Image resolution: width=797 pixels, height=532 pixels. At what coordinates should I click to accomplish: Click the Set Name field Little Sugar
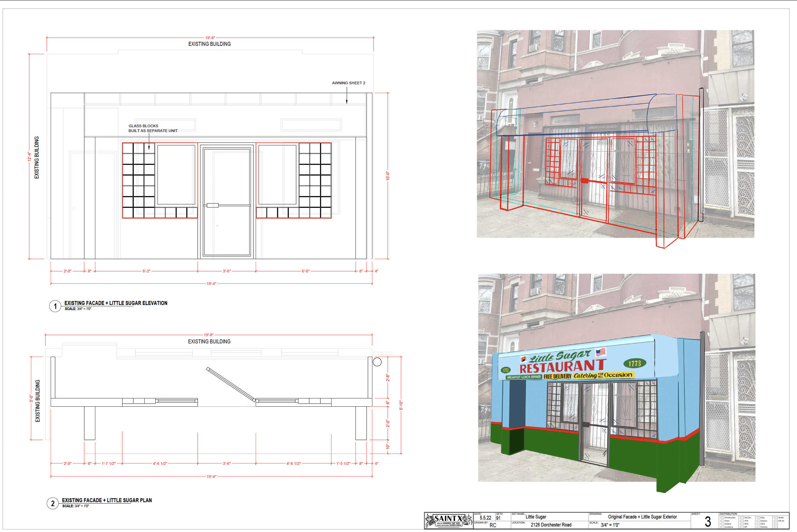(536, 517)
